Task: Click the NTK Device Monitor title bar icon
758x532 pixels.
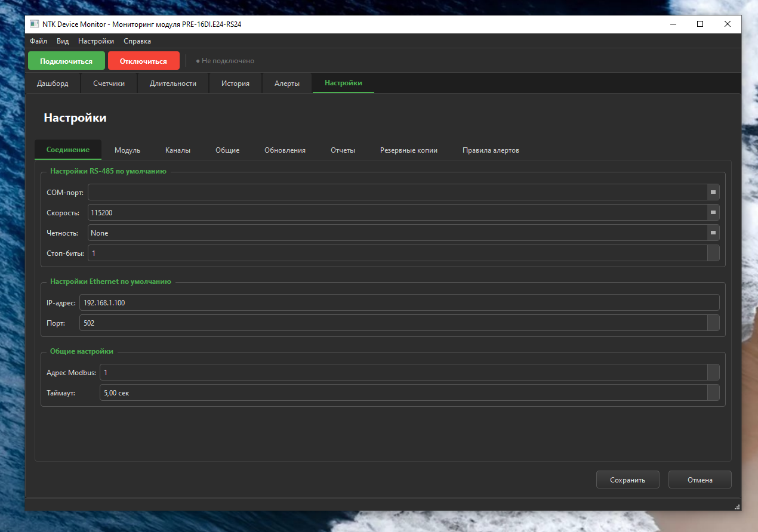Action: tap(35, 24)
